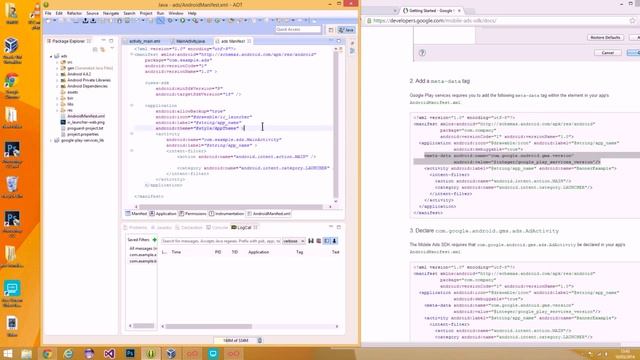640x360 pixels.
Task: Click the highlighted blue toolbar icon
Action: coord(160,20)
